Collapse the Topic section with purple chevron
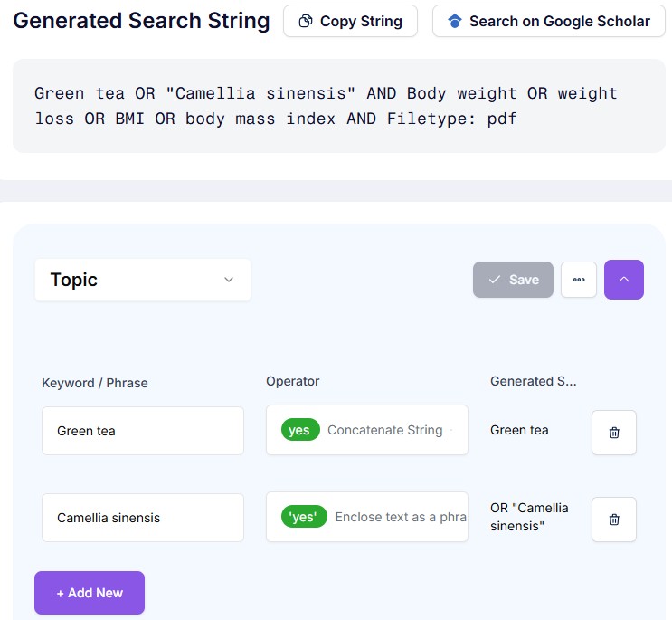 point(624,280)
